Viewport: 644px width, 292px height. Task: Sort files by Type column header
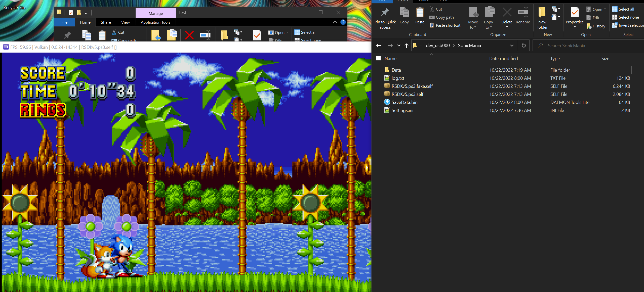click(555, 58)
